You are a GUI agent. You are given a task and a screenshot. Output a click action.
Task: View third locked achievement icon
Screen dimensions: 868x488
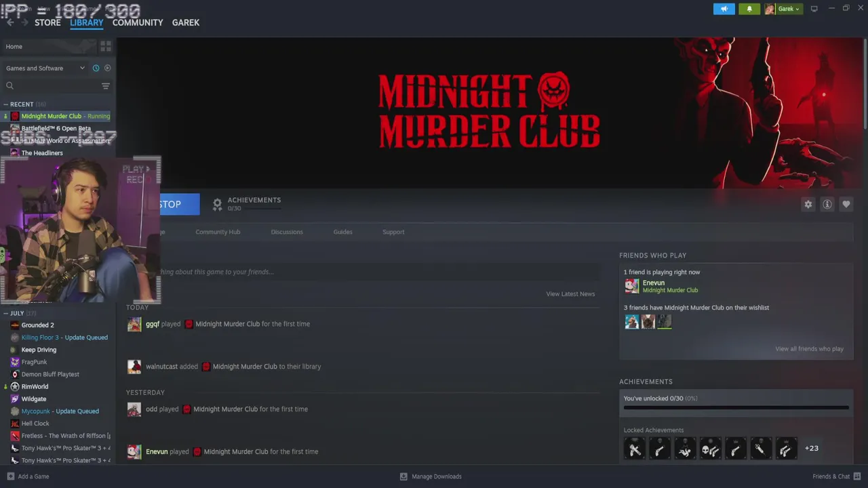(685, 448)
